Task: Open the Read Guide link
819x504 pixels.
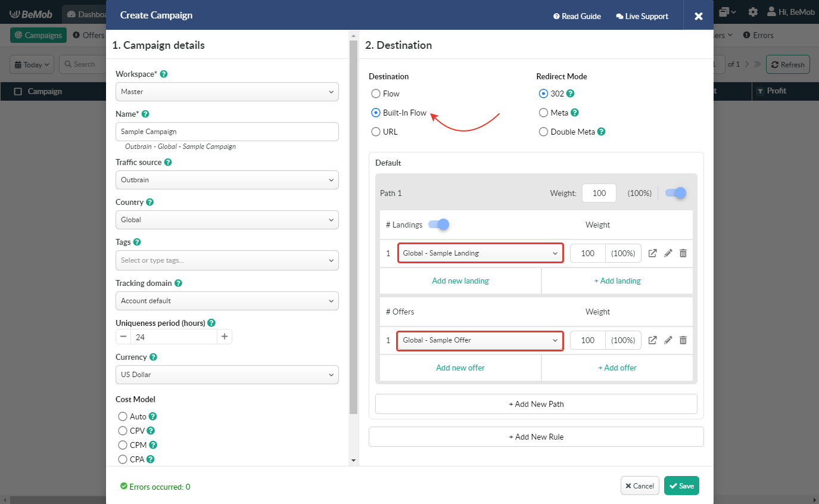Action: click(x=577, y=16)
